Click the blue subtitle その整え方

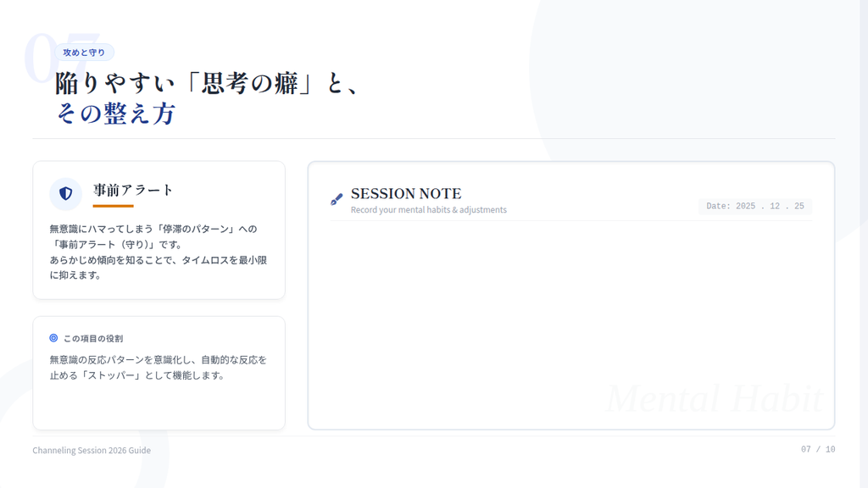tap(115, 114)
